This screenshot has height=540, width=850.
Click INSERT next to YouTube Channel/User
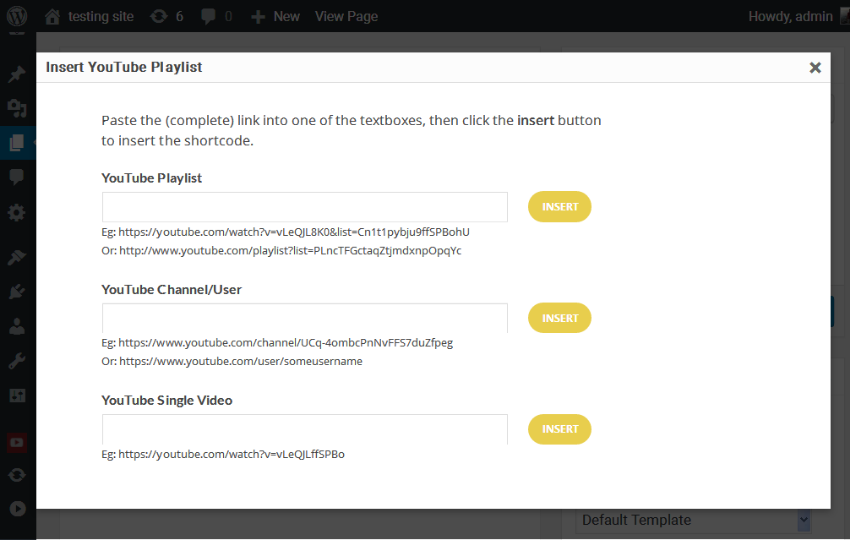559,318
